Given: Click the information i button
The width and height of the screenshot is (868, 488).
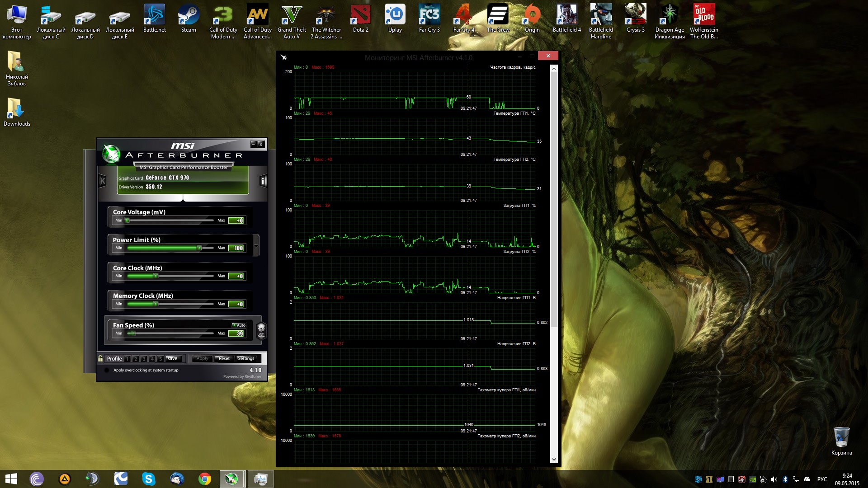Looking at the screenshot, I should pos(263,181).
